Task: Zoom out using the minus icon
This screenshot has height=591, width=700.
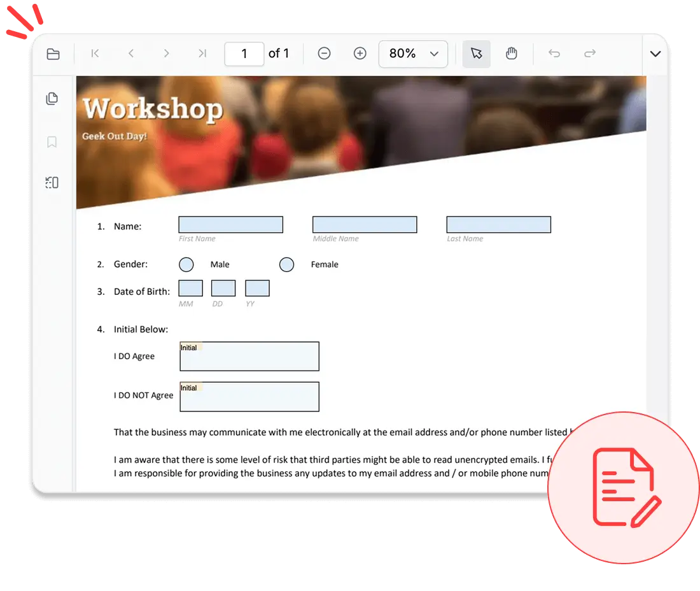Action: [325, 53]
